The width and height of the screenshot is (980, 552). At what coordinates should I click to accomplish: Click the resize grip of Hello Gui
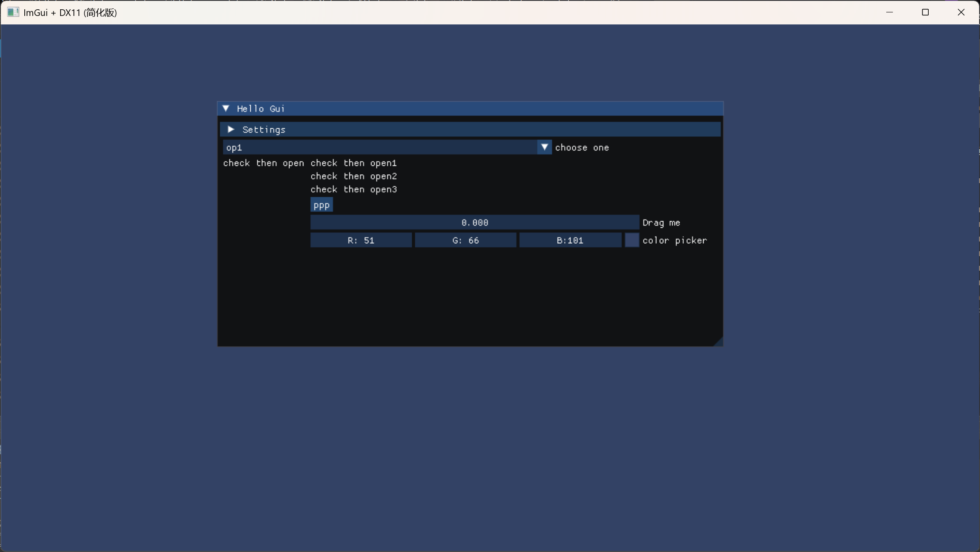[x=719, y=342]
